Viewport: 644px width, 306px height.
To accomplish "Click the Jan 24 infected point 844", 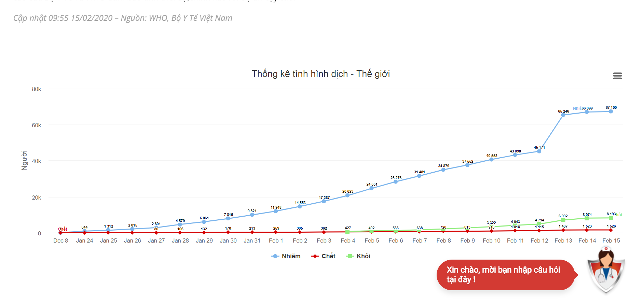I will (84, 231).
